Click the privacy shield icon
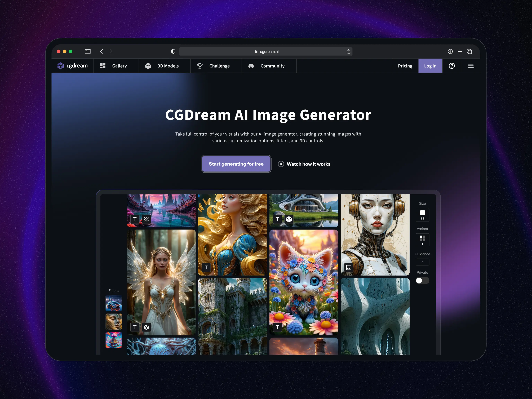This screenshot has height=399, width=532. pos(173,51)
